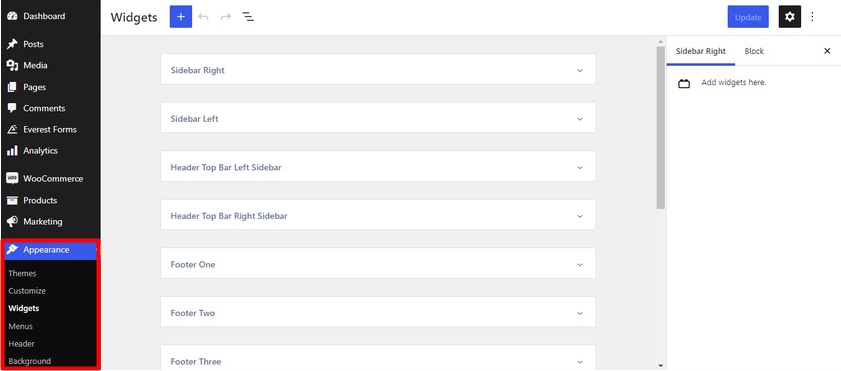The width and height of the screenshot is (841, 371).
Task: Switch to the Block tab
Action: (754, 51)
